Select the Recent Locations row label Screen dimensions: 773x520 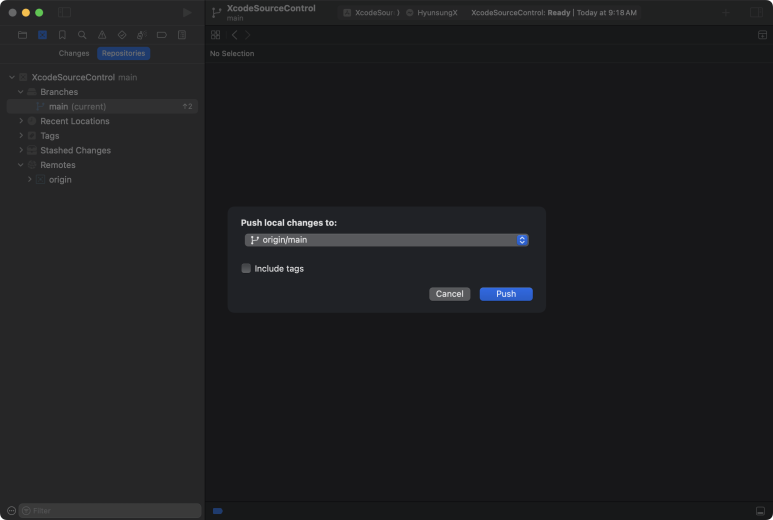pos(75,121)
